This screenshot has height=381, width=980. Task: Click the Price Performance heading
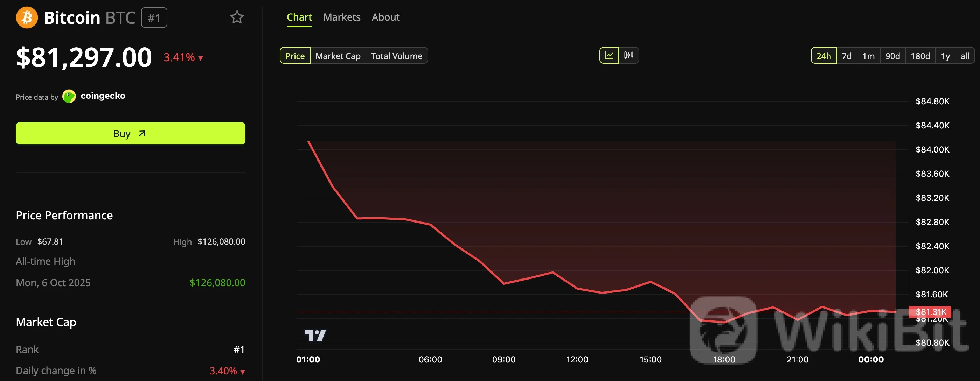click(x=64, y=215)
